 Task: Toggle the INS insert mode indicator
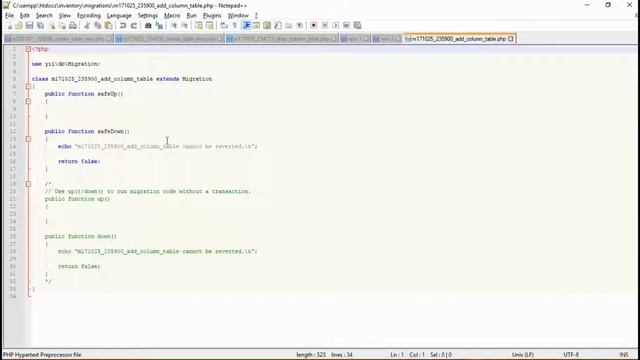pyautogui.click(x=624, y=355)
